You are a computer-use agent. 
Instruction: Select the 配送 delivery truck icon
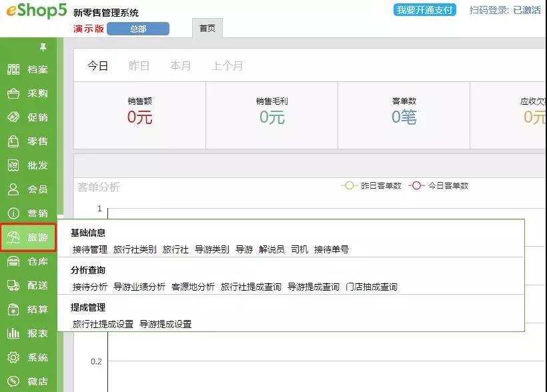click(13, 285)
